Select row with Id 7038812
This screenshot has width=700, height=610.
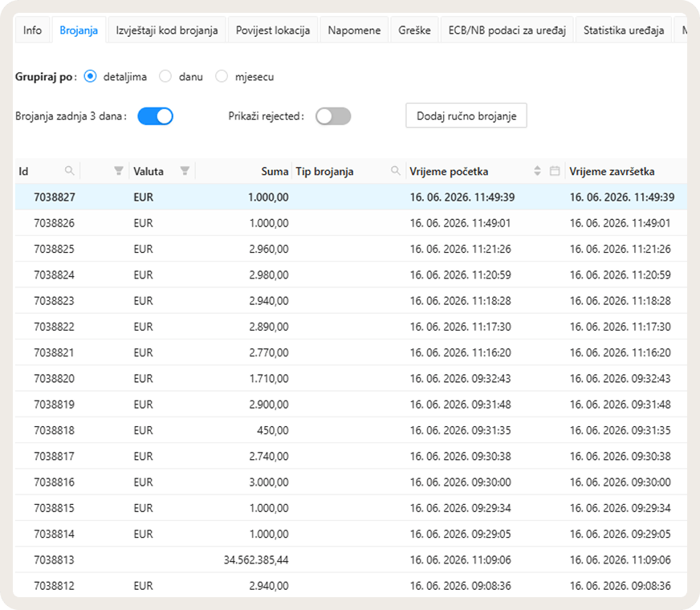pyautogui.click(x=351, y=585)
